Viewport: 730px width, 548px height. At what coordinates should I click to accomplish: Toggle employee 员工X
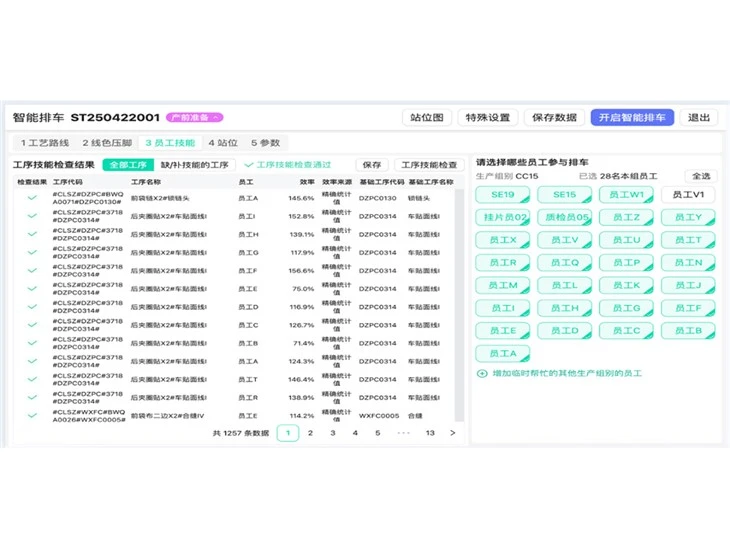click(x=502, y=240)
